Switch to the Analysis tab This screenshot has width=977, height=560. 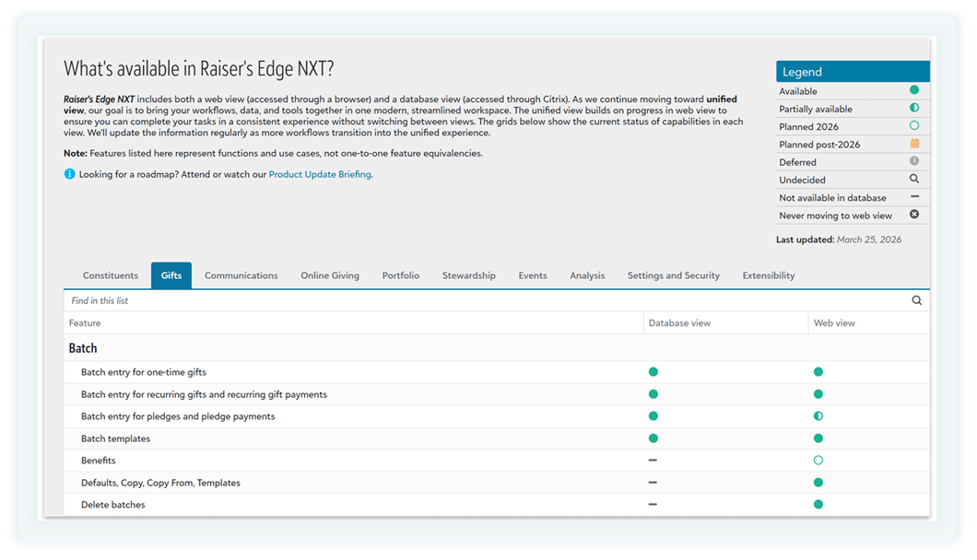tap(587, 275)
